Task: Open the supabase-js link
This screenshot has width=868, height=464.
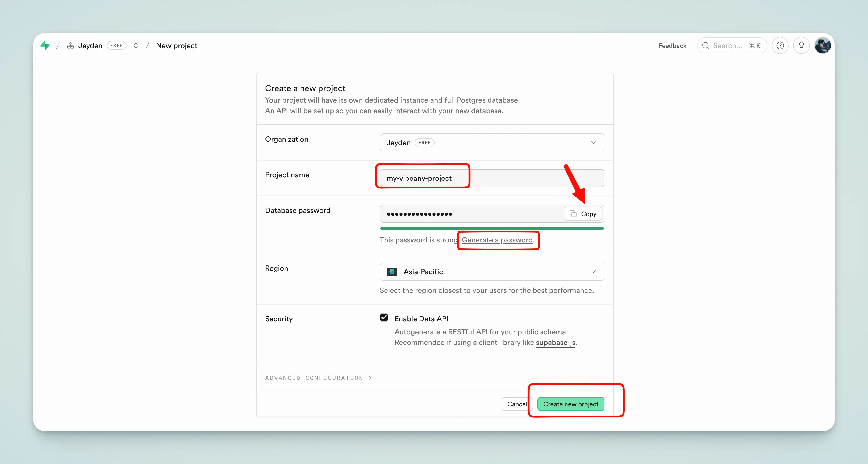Action: click(x=555, y=343)
